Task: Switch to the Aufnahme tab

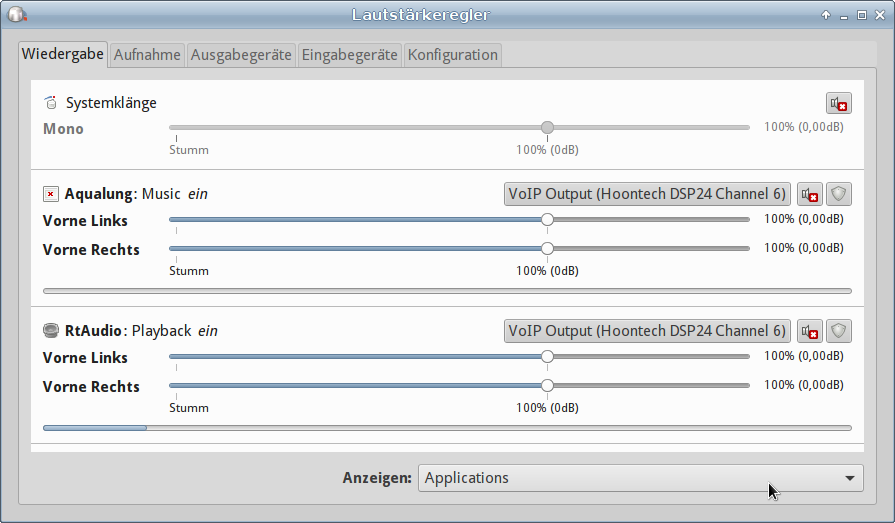Action: [x=147, y=55]
